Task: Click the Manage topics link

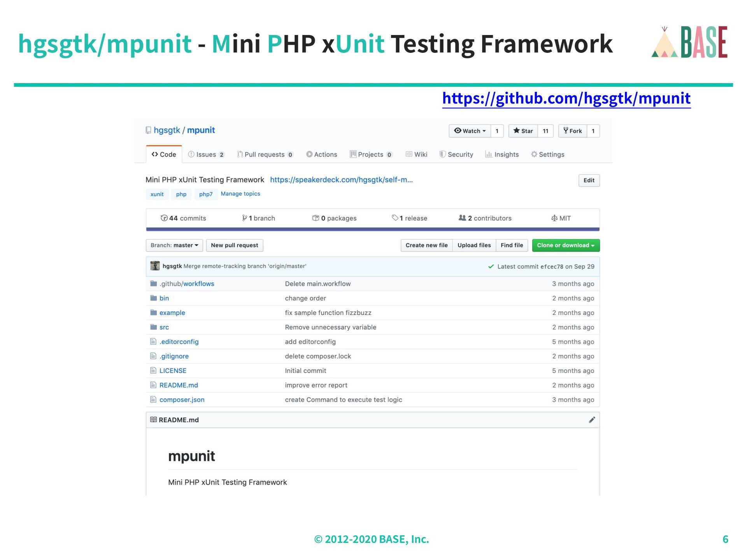Action: click(240, 194)
